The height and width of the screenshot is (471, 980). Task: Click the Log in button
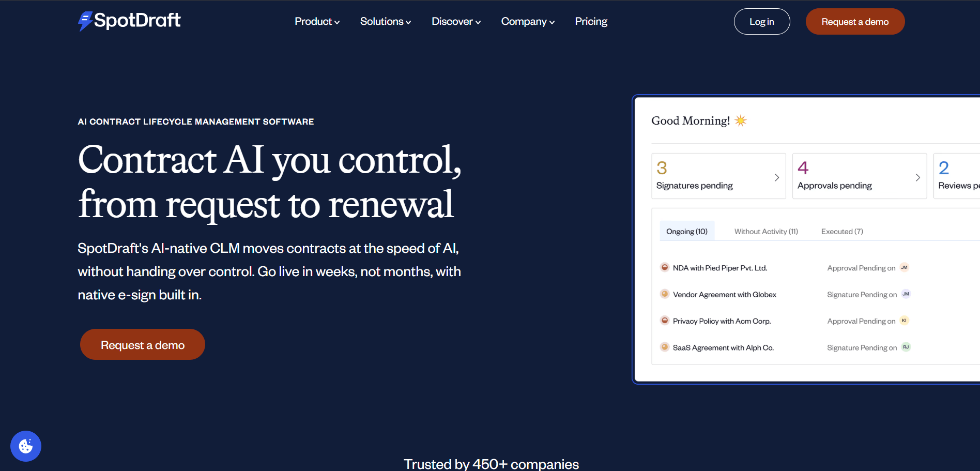(762, 22)
